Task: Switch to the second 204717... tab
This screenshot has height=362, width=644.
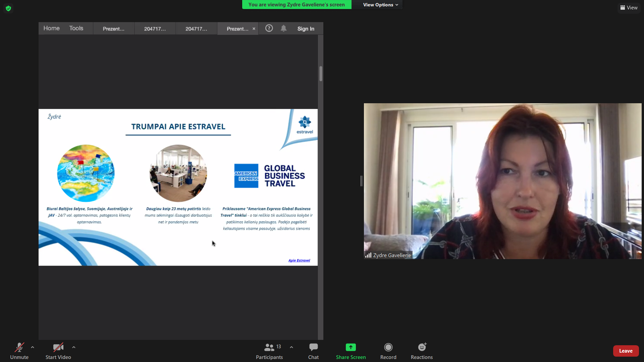Action: point(196,29)
